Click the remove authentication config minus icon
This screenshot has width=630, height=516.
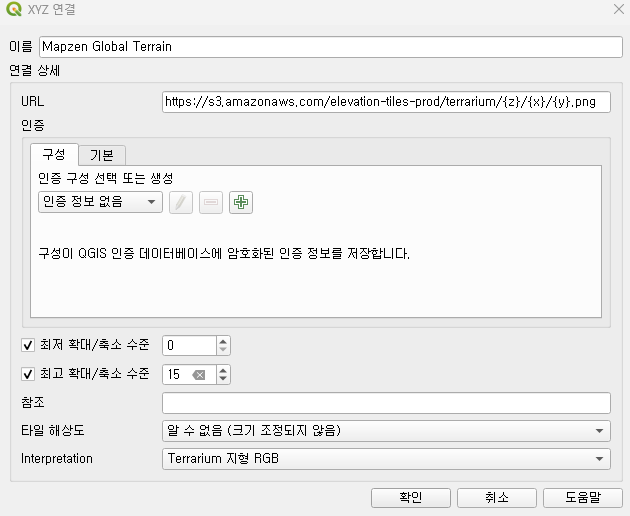point(211,202)
